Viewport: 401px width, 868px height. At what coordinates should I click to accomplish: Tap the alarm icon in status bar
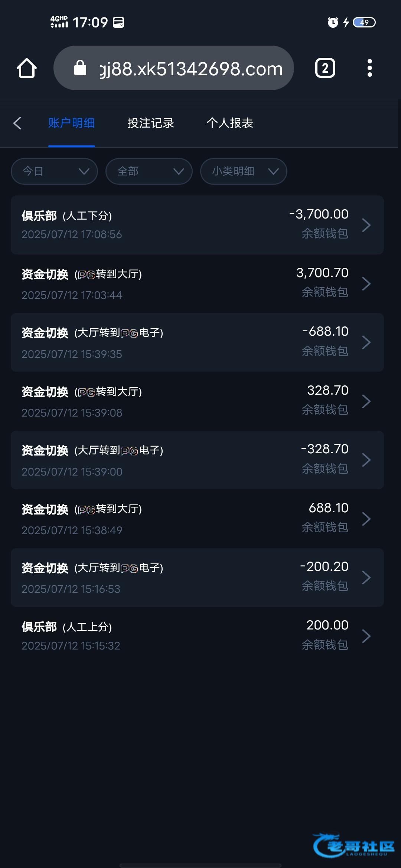[x=333, y=23]
